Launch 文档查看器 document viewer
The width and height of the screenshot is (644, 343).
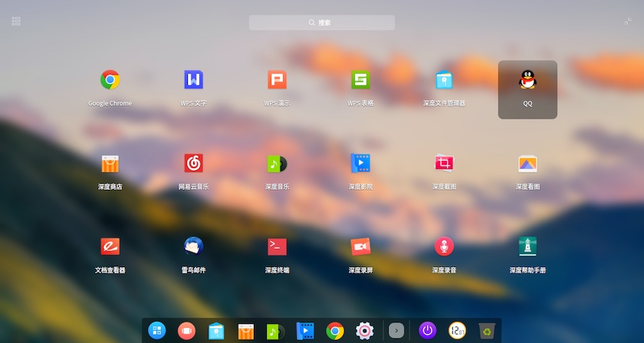tap(110, 247)
